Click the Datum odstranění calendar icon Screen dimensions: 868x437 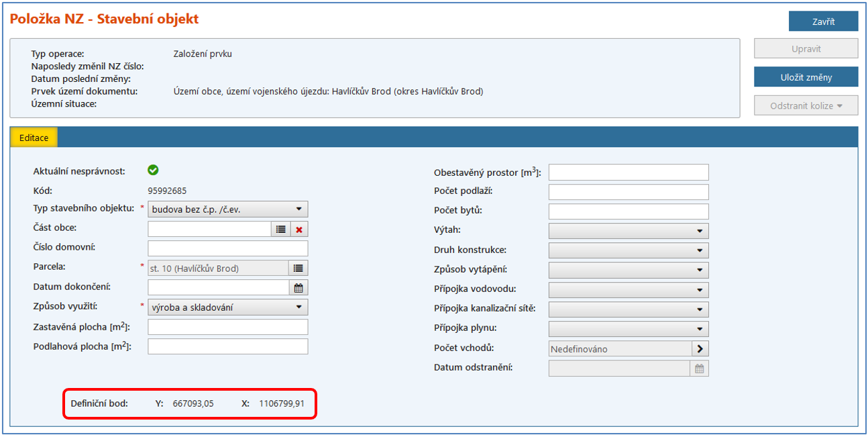pos(700,369)
